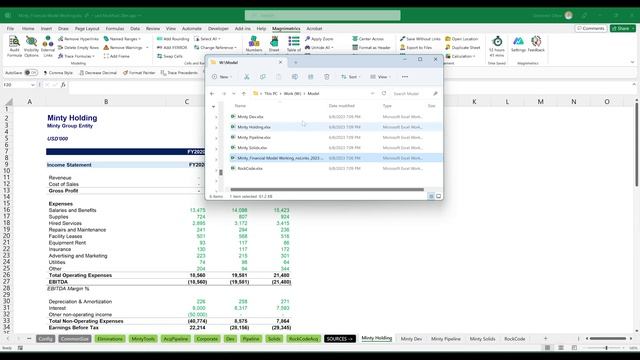The height and width of the screenshot is (360, 640).
Task: Toggle the AutoSave switch
Action: coord(31,73)
